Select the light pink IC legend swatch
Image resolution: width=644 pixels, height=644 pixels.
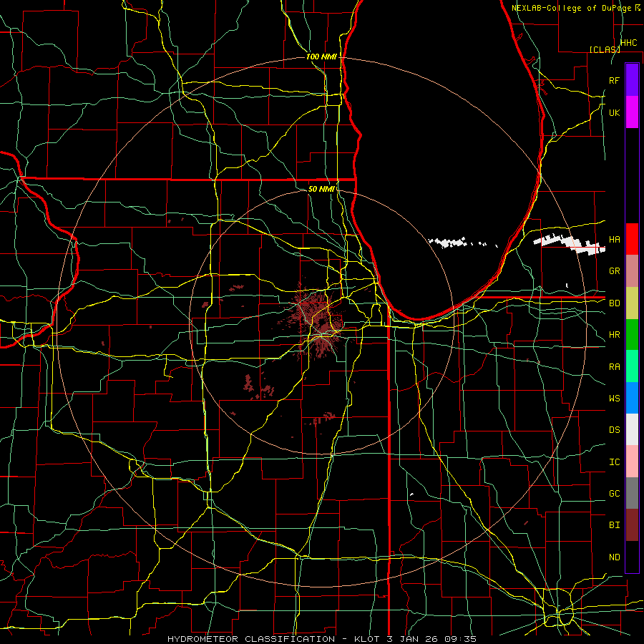coord(632,462)
